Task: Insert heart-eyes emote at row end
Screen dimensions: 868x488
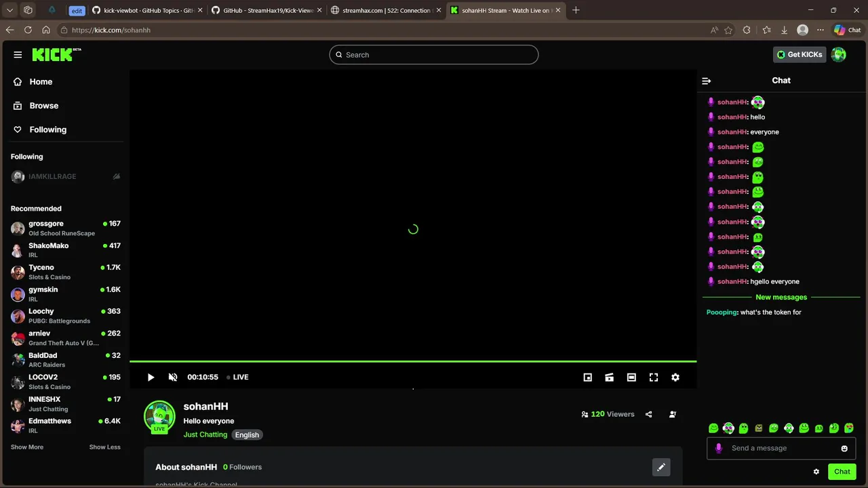Action: [849, 428]
